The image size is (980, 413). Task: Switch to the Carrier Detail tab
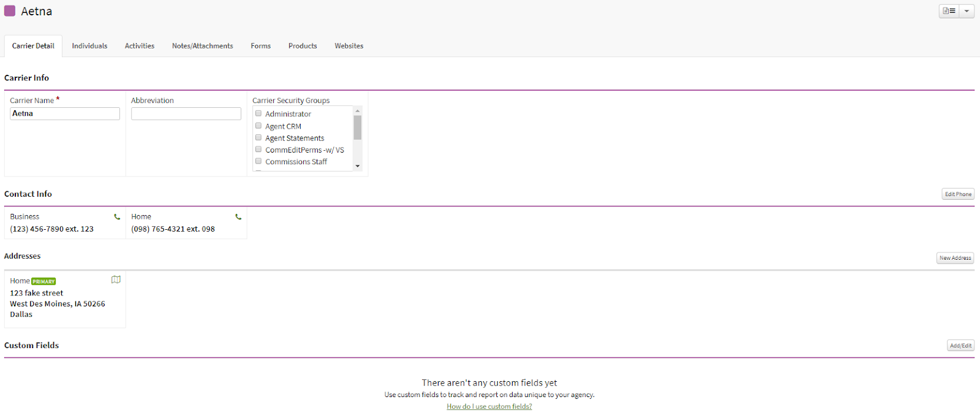[x=33, y=46]
